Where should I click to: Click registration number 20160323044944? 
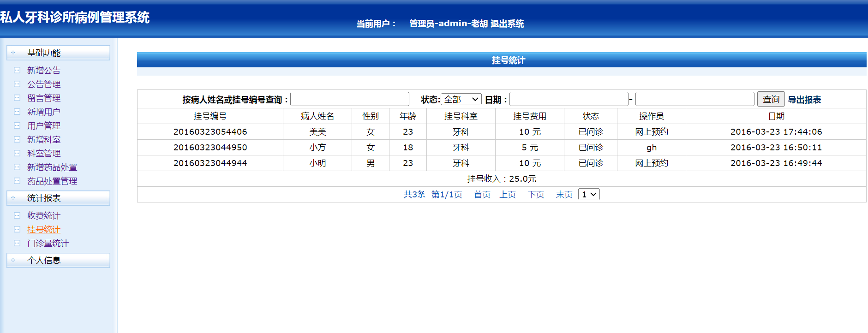tap(210, 163)
